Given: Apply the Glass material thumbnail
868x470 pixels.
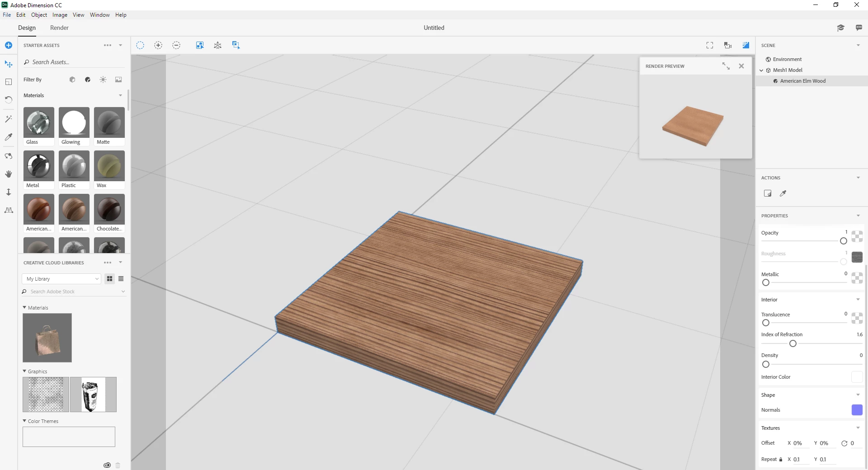Looking at the screenshot, I should [39, 122].
